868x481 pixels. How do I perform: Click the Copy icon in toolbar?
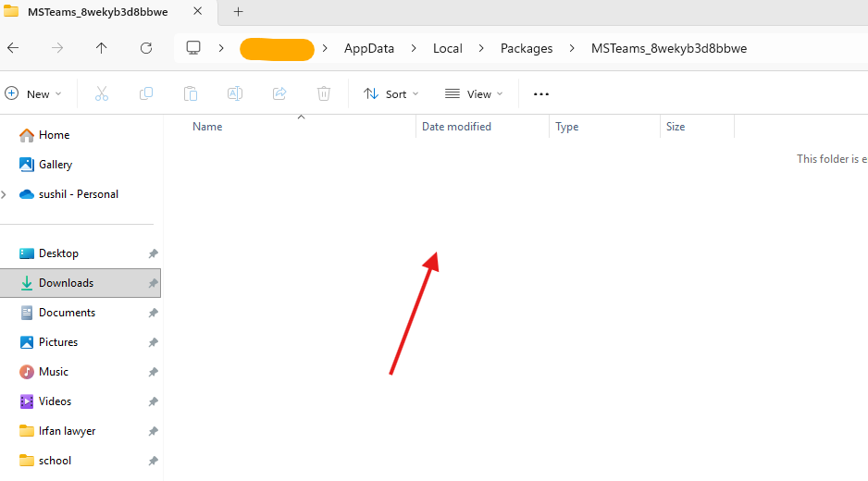point(146,93)
